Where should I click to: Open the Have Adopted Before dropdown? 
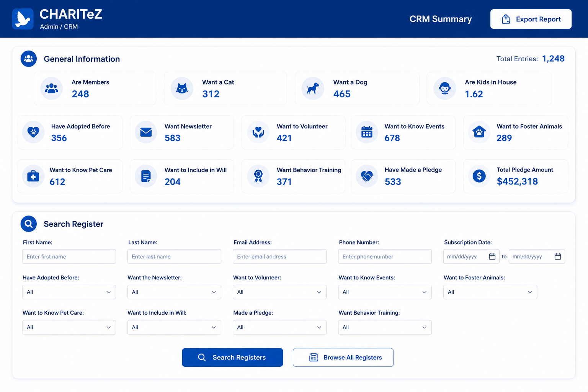(69, 292)
